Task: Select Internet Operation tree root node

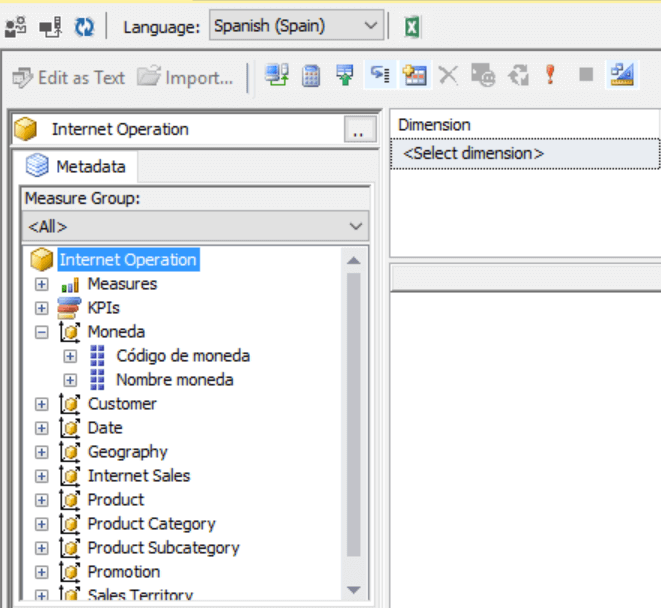Action: coord(128,260)
